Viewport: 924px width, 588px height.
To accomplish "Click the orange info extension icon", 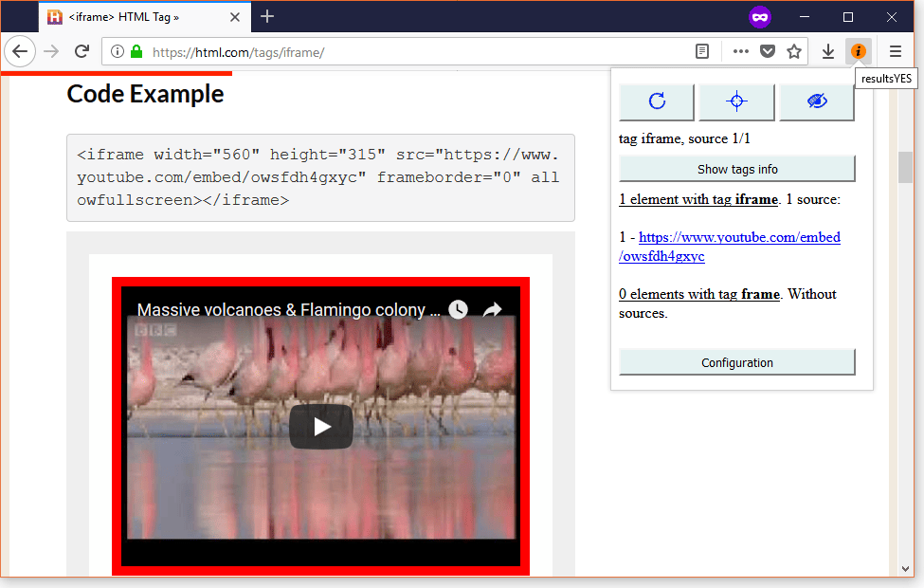I will tap(858, 52).
